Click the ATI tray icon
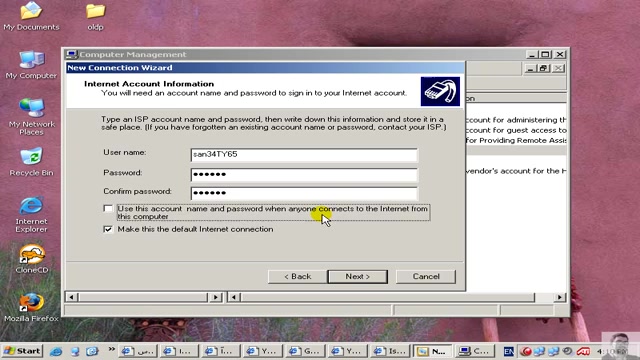Screen dimensions: 640x360 (583, 351)
